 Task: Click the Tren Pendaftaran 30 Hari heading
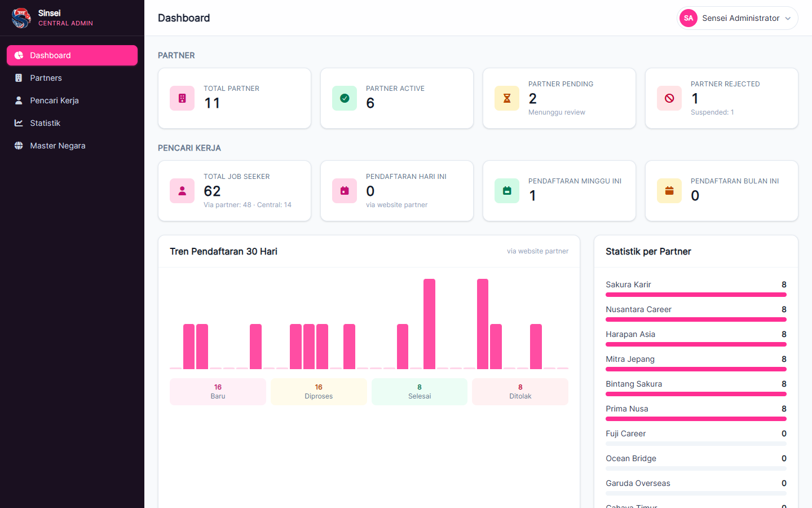point(223,252)
